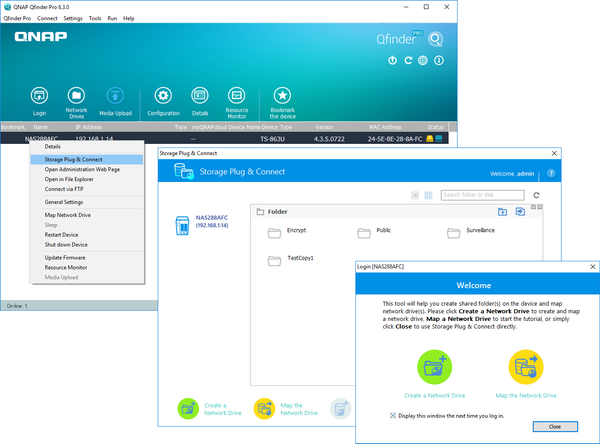Click the MAC Address column header
The height and width of the screenshot is (444, 600).
coord(385,127)
